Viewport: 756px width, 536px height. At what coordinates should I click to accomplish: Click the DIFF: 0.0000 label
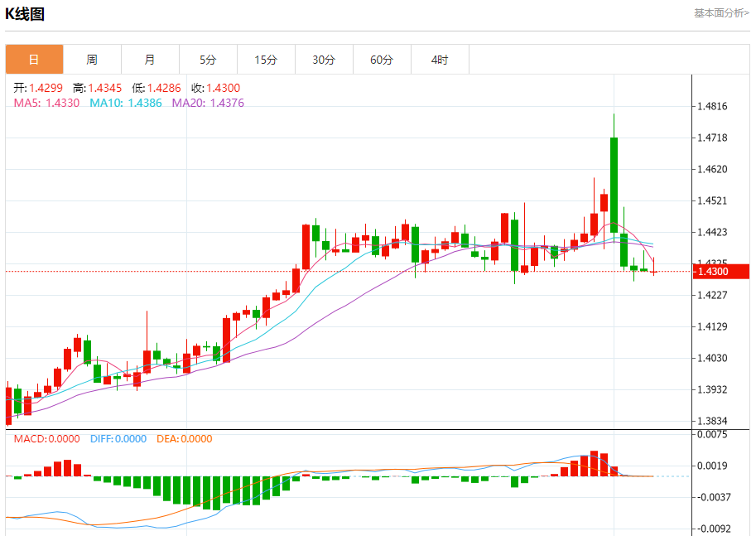tap(118, 438)
